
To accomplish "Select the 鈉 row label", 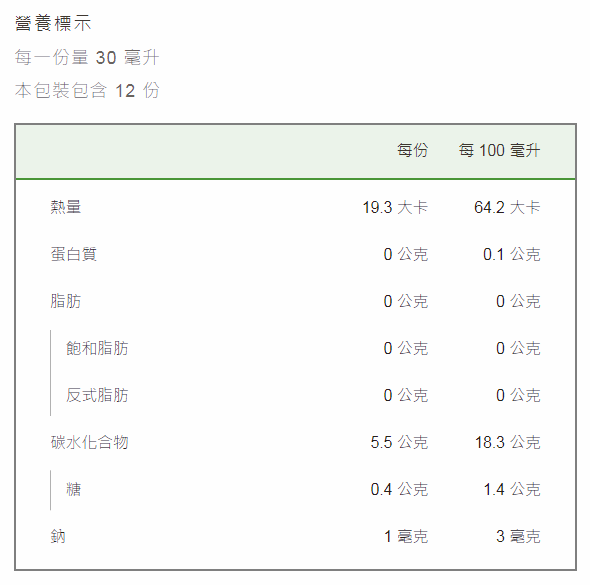I will pyautogui.click(x=58, y=536).
